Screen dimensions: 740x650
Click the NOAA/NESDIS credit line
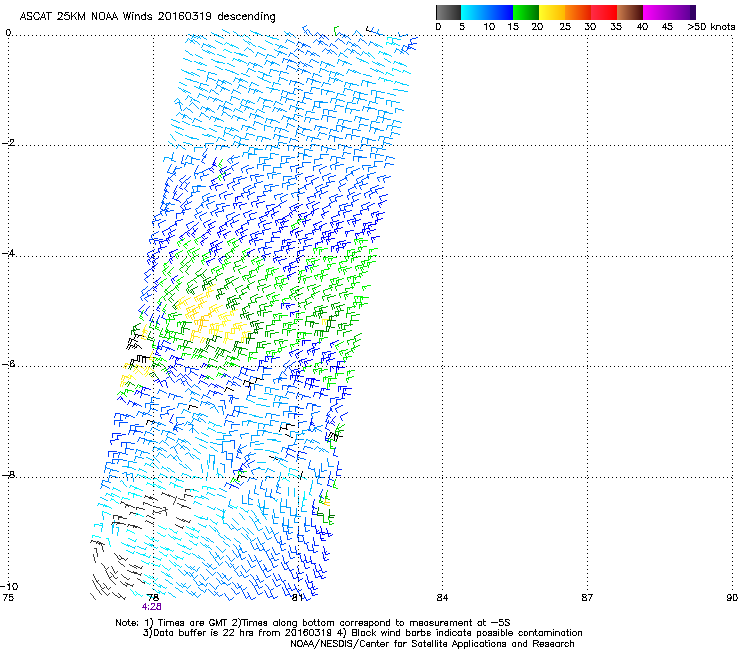(432, 643)
